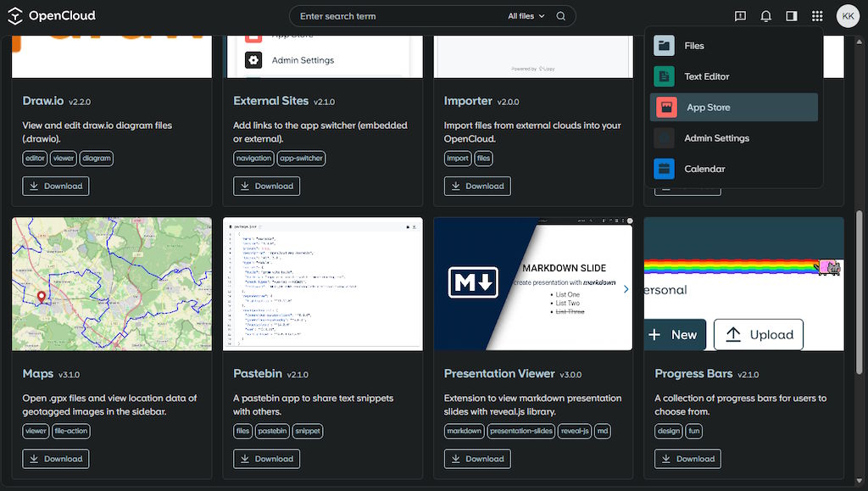Click the Calendar app icon
Screen dimensions: 868x491
coord(665,169)
